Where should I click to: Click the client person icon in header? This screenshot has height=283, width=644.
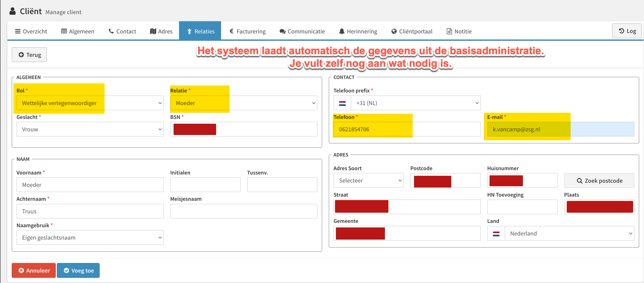pos(13,11)
